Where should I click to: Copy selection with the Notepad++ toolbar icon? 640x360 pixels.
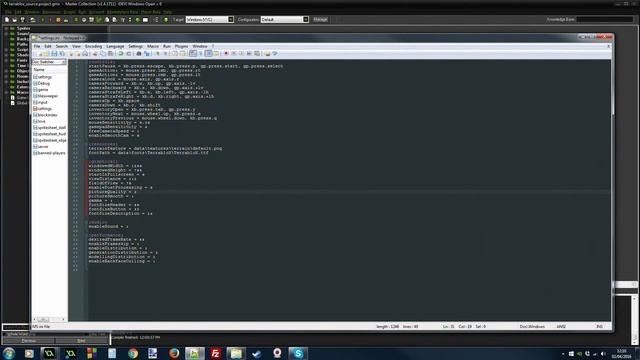tap(102, 53)
